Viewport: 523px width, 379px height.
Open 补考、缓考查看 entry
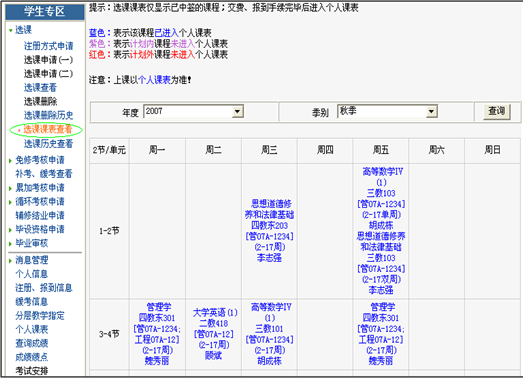coord(44,173)
